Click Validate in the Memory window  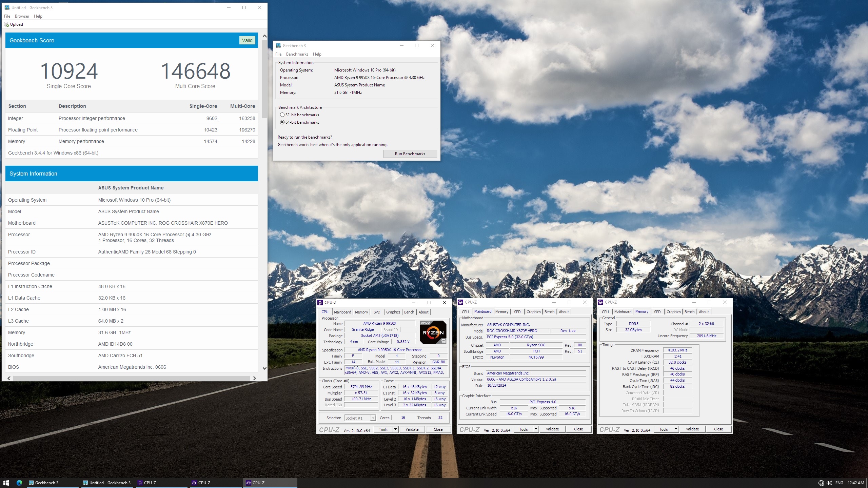692,429
